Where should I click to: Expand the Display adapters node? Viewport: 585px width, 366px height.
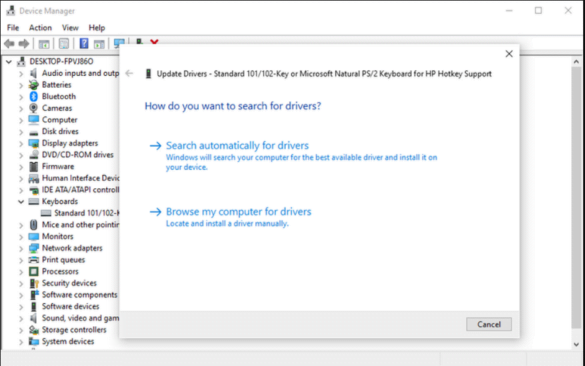(x=21, y=144)
